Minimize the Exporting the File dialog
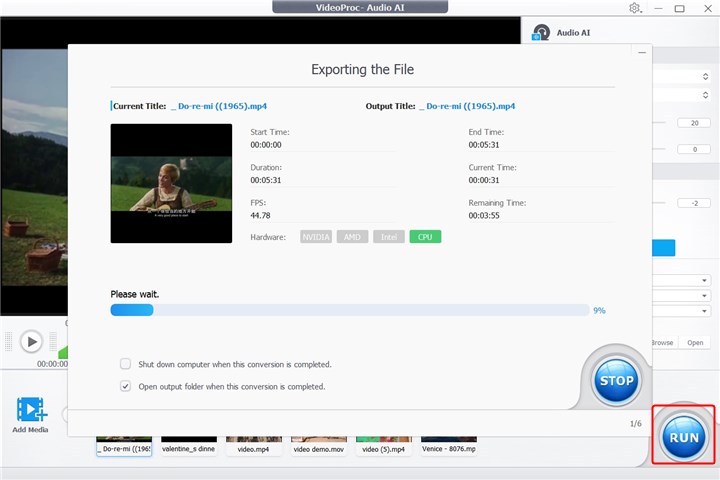 coord(642,52)
